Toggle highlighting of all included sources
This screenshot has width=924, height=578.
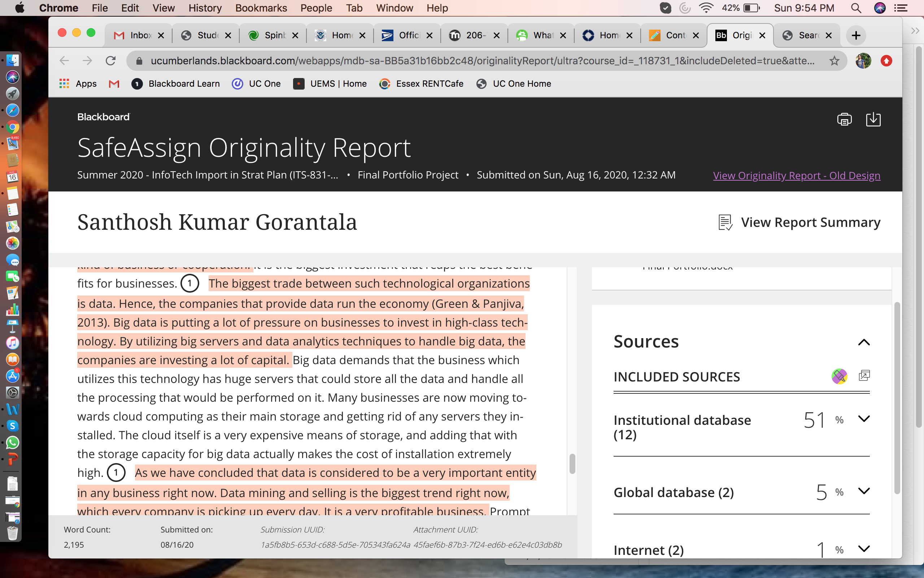839,376
